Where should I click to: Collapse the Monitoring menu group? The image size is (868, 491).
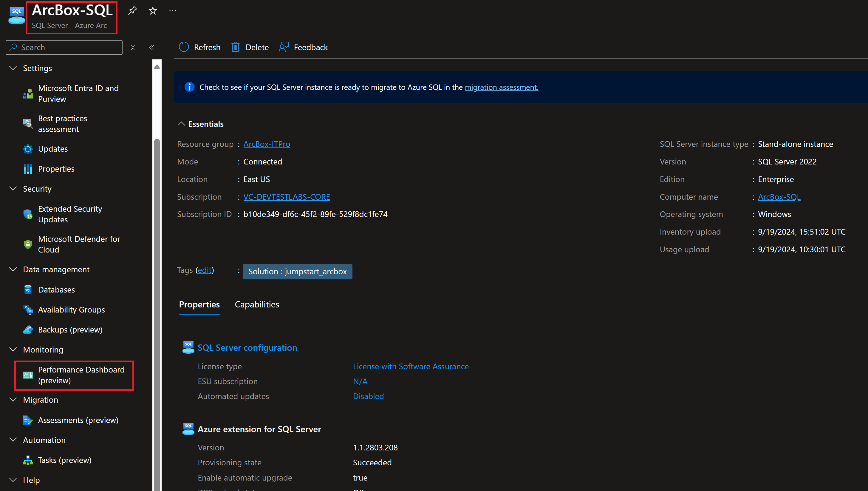pyautogui.click(x=13, y=349)
